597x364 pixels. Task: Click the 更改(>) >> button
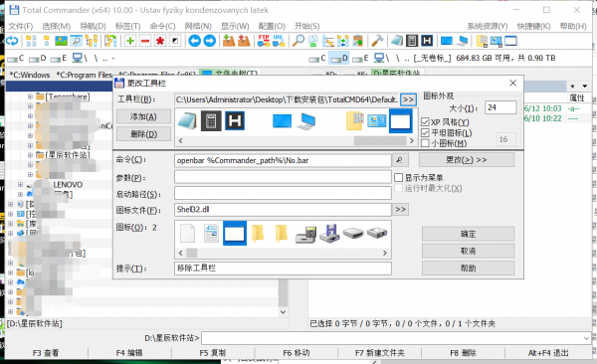(467, 160)
